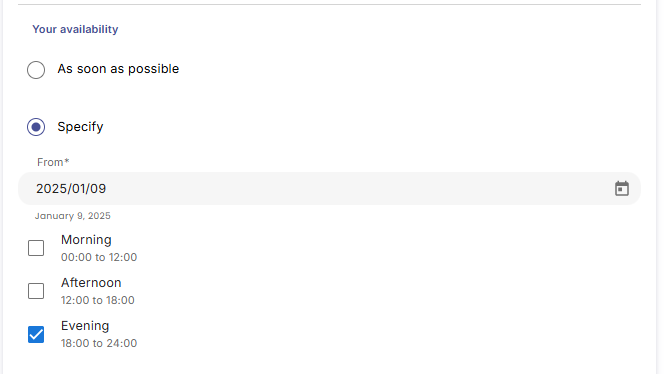
Task: Click the Your availability section heading
Action: [x=75, y=29]
